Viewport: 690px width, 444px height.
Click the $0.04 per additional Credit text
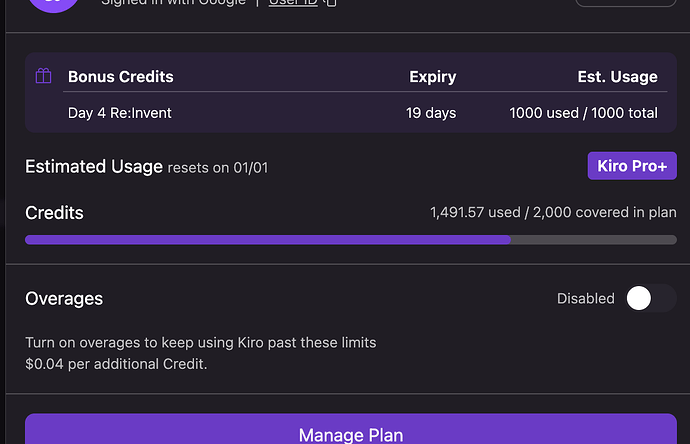click(x=116, y=364)
